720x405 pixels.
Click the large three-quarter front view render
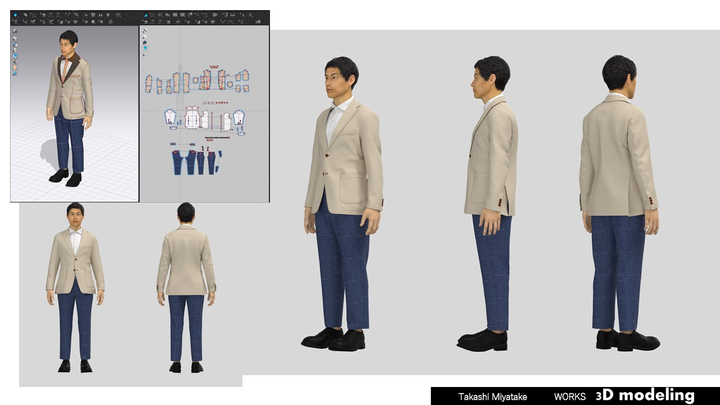tap(342, 200)
